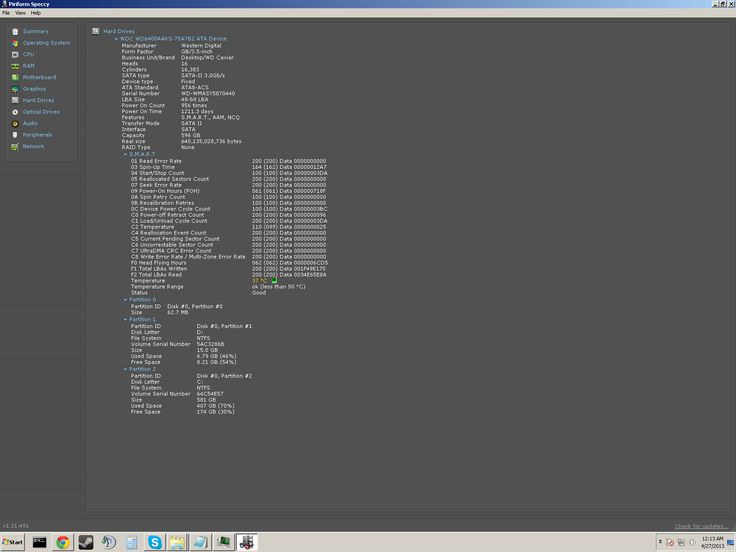Select the Hard Drives sidebar icon
736x552 pixels.
point(15,100)
